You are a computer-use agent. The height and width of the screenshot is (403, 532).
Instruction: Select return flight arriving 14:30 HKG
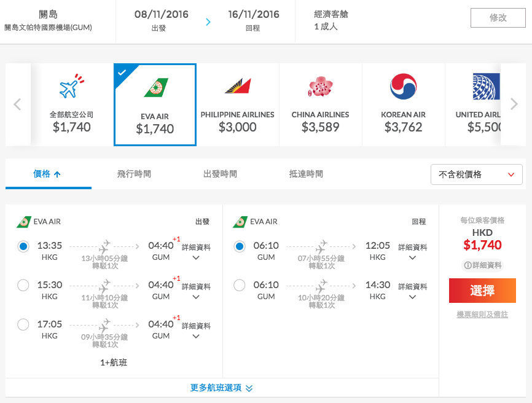[240, 285]
